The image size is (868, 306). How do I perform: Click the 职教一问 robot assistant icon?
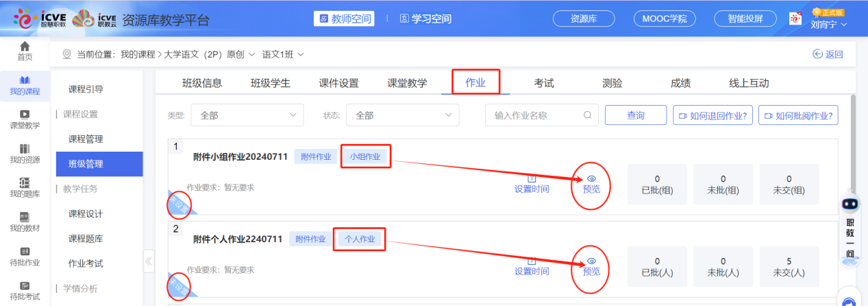850,206
